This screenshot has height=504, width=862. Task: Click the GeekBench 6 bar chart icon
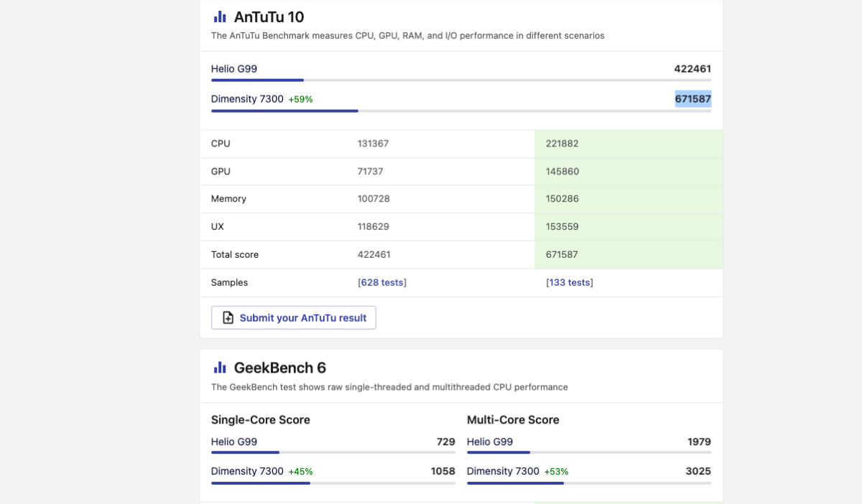pos(220,368)
